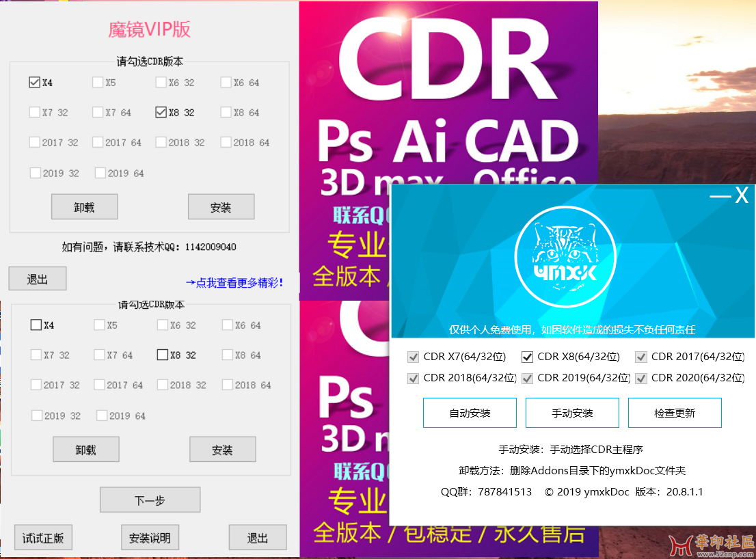Image resolution: width=756 pixels, height=559 pixels.
Task: Tick X5 in the lower CDR version group
Action: pos(99,325)
